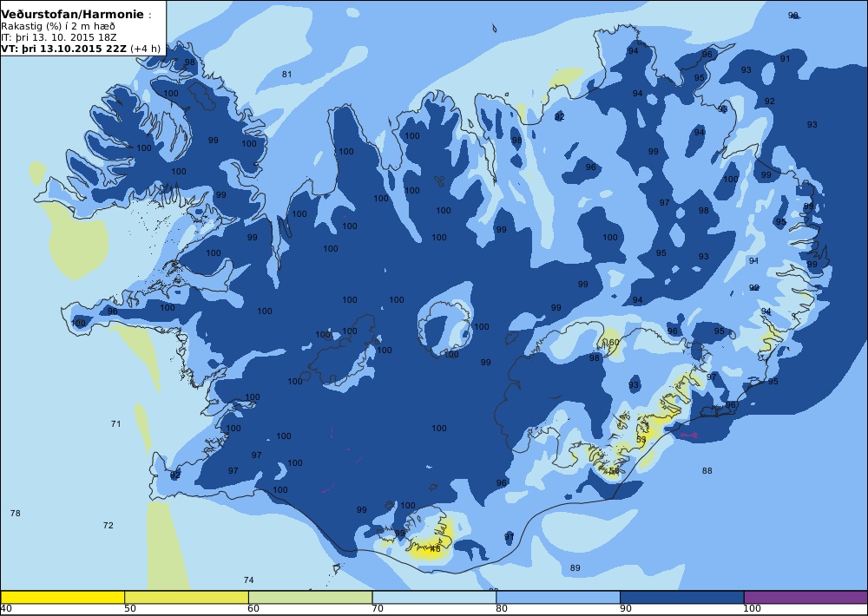
Task: Click the pale green 60–70 legend swatch
Action: coord(311,597)
